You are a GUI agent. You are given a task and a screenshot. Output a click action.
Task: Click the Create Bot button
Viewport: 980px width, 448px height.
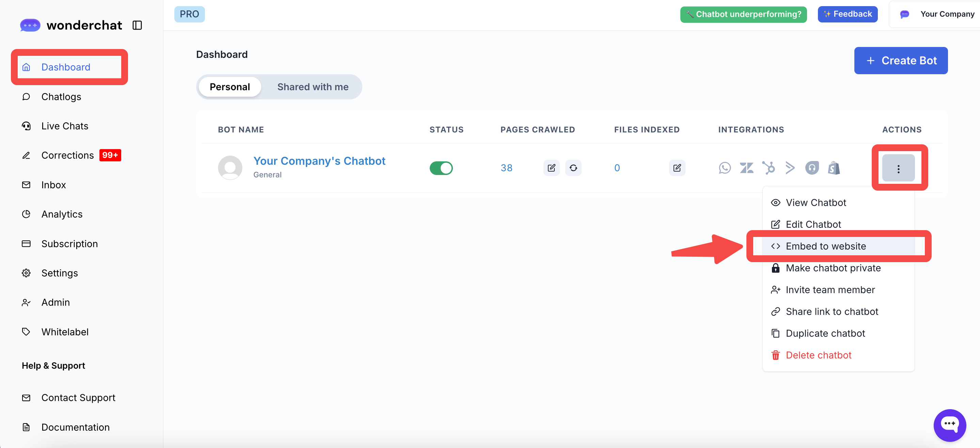pyautogui.click(x=900, y=61)
